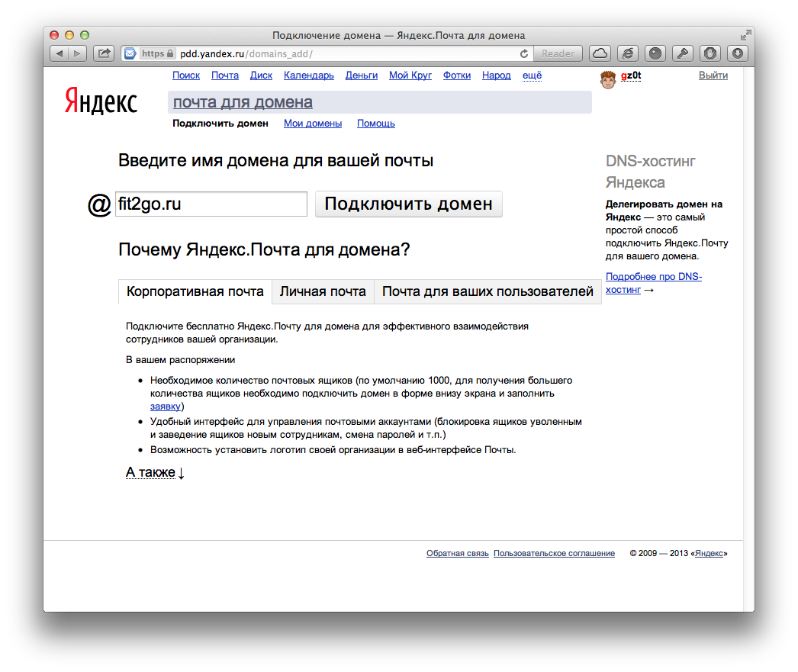Reload the page with refresh icon

pos(523,53)
